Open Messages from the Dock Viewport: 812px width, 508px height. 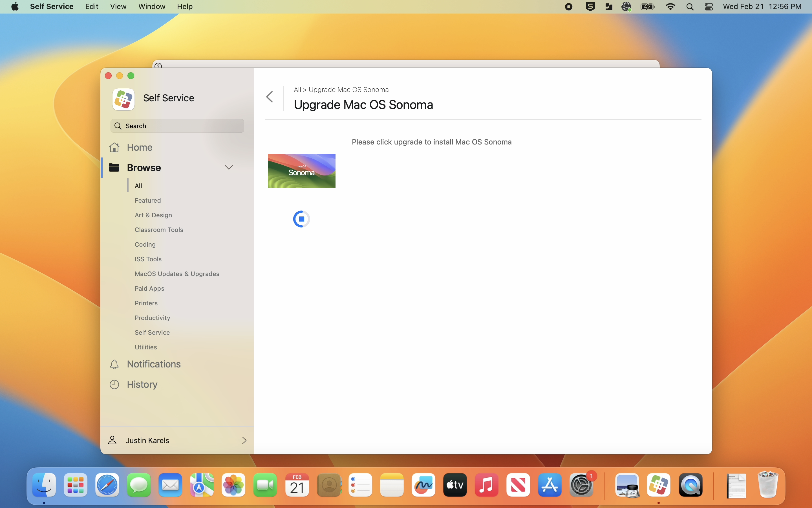[x=139, y=485]
